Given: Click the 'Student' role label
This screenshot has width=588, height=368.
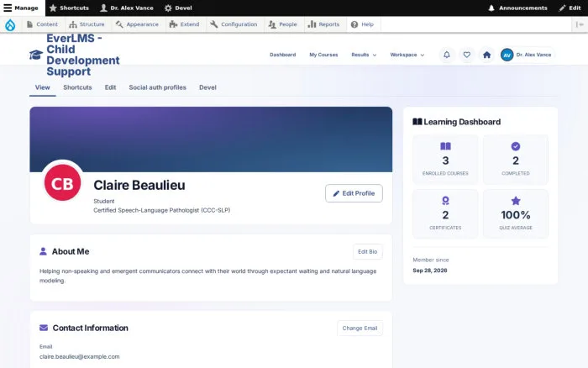Looking at the screenshot, I should click(x=104, y=202).
